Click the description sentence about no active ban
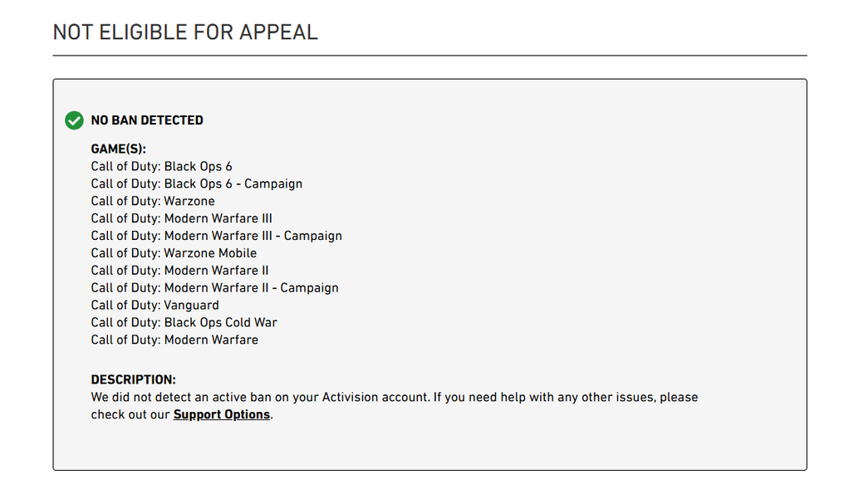854x504 pixels. 395,406
